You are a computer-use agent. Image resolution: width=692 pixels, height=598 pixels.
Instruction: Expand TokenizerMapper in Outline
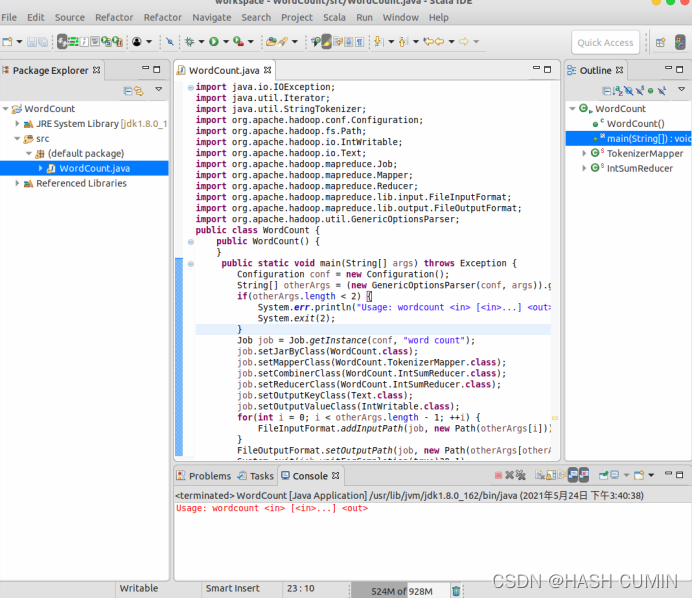coord(584,154)
